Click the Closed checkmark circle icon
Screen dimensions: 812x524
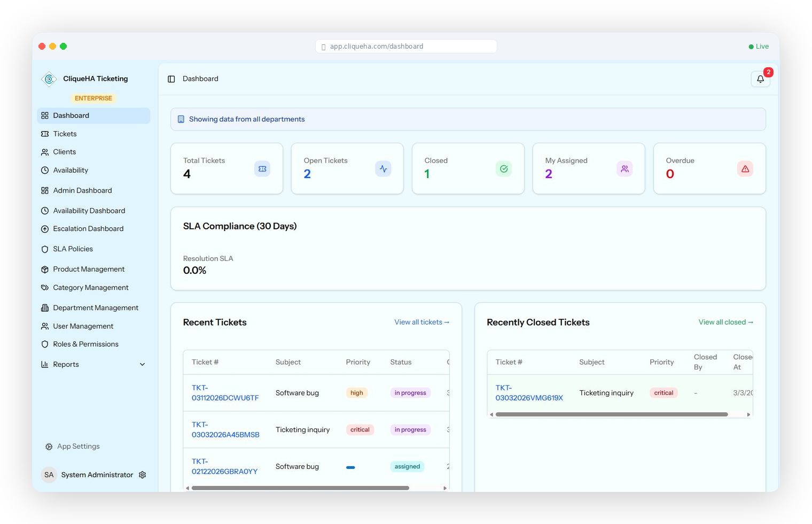click(504, 169)
